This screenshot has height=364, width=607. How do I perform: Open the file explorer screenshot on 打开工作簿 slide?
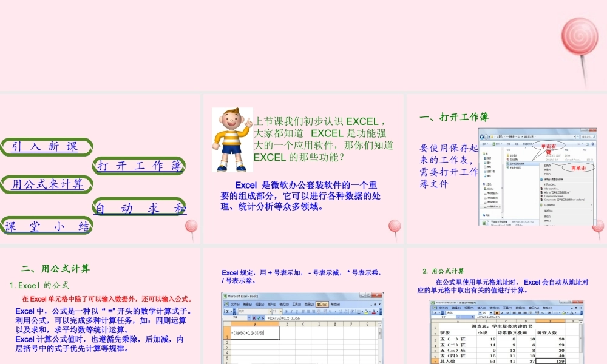coord(537,177)
